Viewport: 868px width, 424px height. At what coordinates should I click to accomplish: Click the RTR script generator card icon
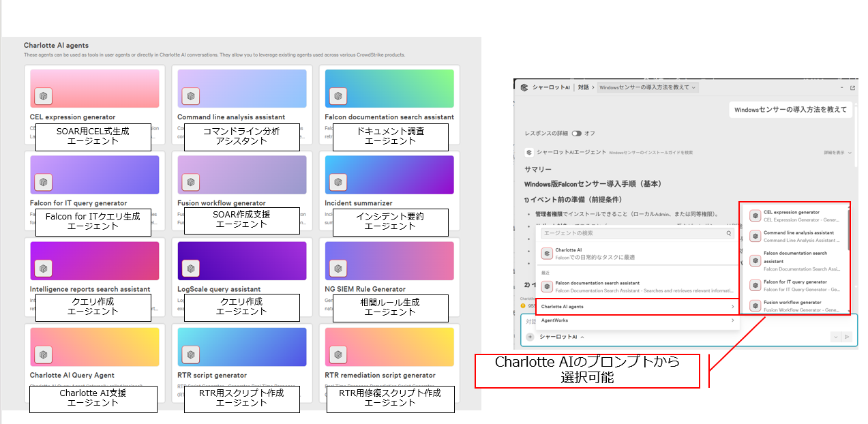click(191, 354)
